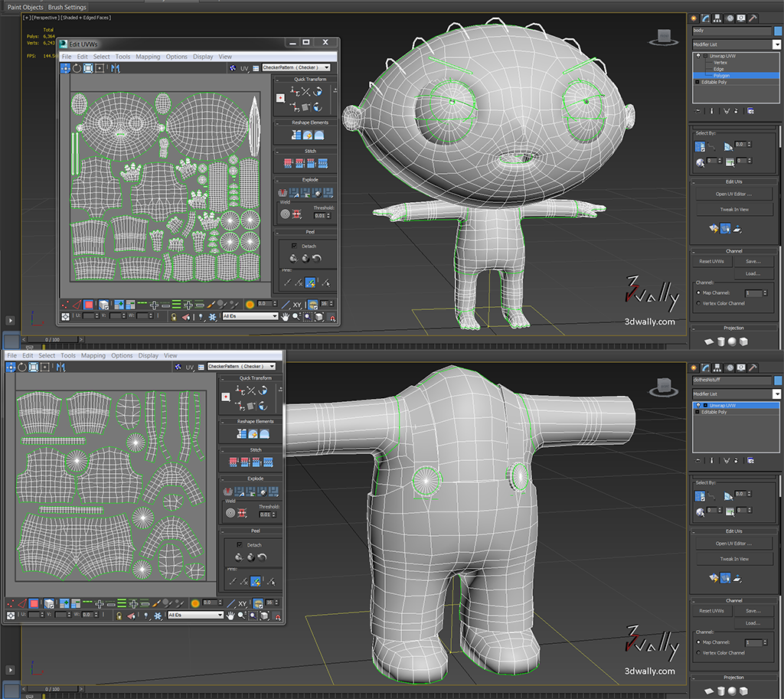Click Reset UVWs button in top Channel rollout
This screenshot has width=784, height=699.
711,261
